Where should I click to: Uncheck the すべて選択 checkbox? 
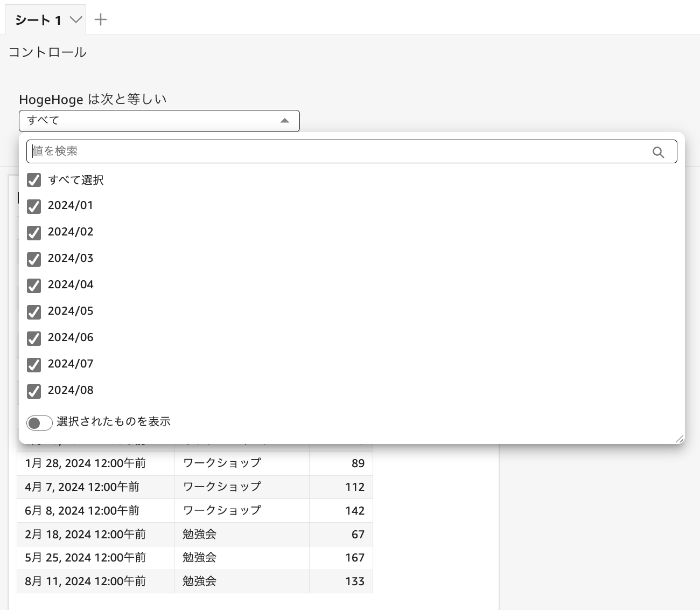(x=34, y=180)
